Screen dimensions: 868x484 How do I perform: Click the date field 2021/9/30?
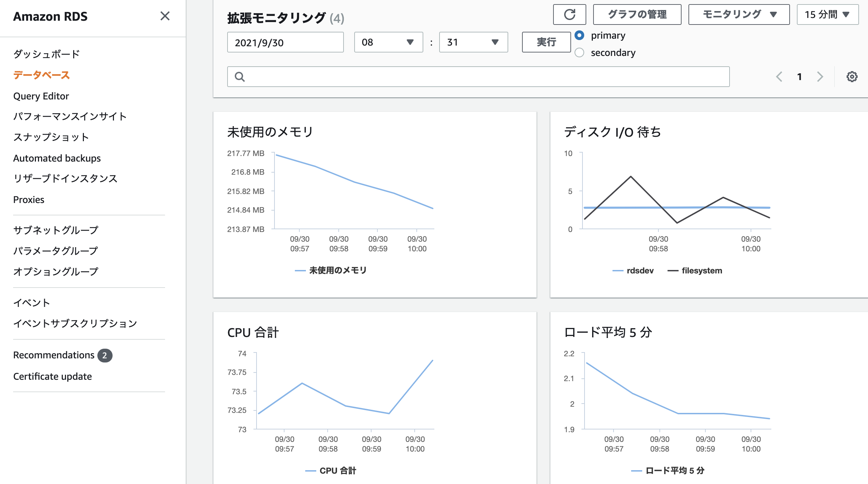click(285, 42)
